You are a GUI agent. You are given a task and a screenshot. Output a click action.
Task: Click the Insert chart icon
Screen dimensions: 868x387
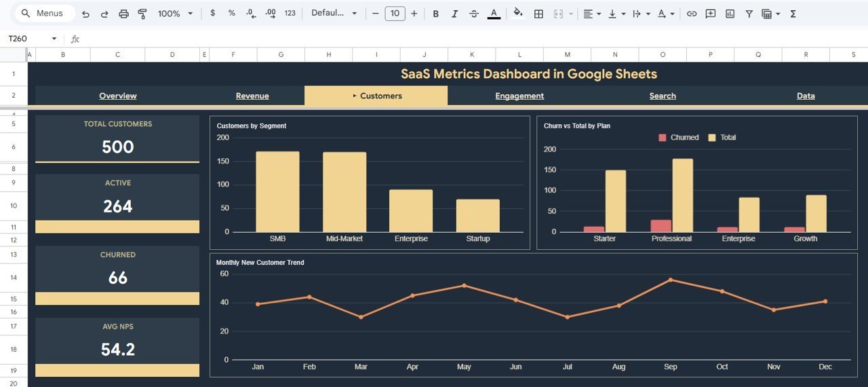tap(730, 14)
